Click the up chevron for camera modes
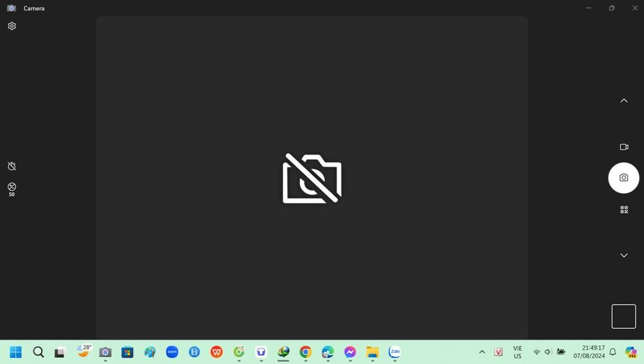This screenshot has width=644, height=364. pyautogui.click(x=624, y=101)
